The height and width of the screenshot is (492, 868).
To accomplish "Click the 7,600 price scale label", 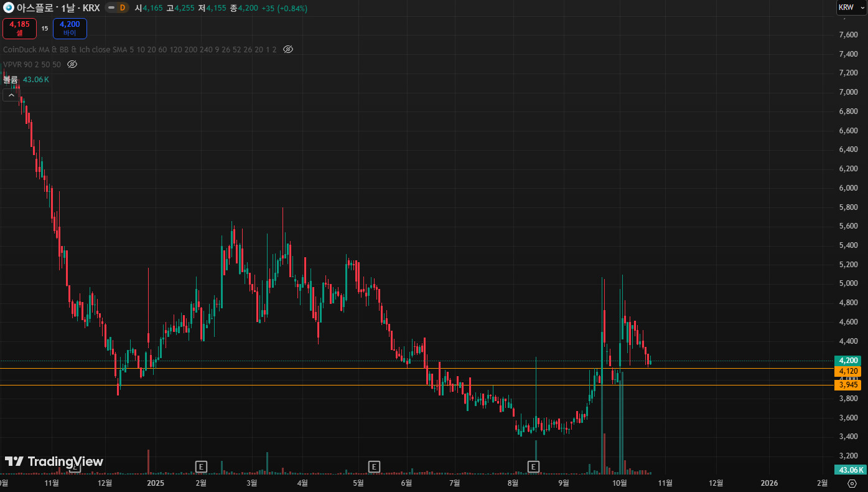I will [849, 35].
